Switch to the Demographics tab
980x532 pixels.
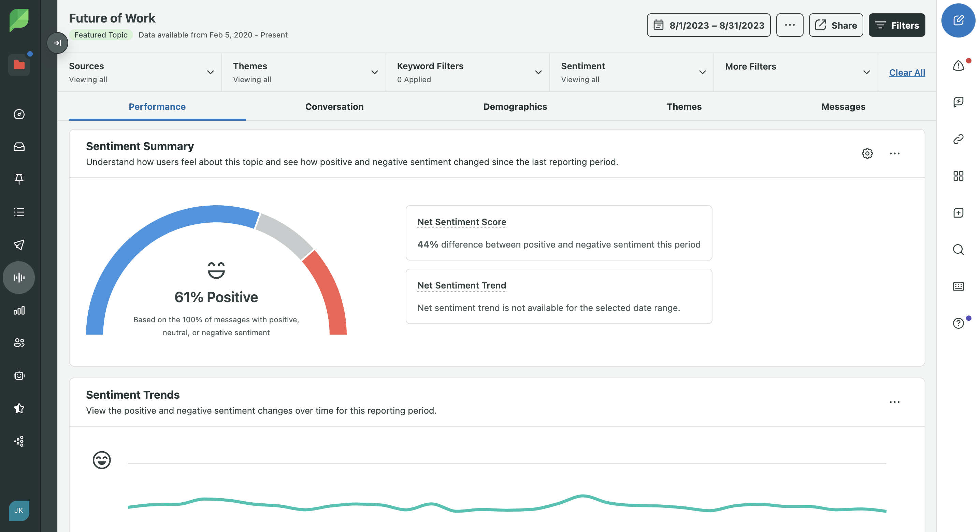pyautogui.click(x=515, y=106)
